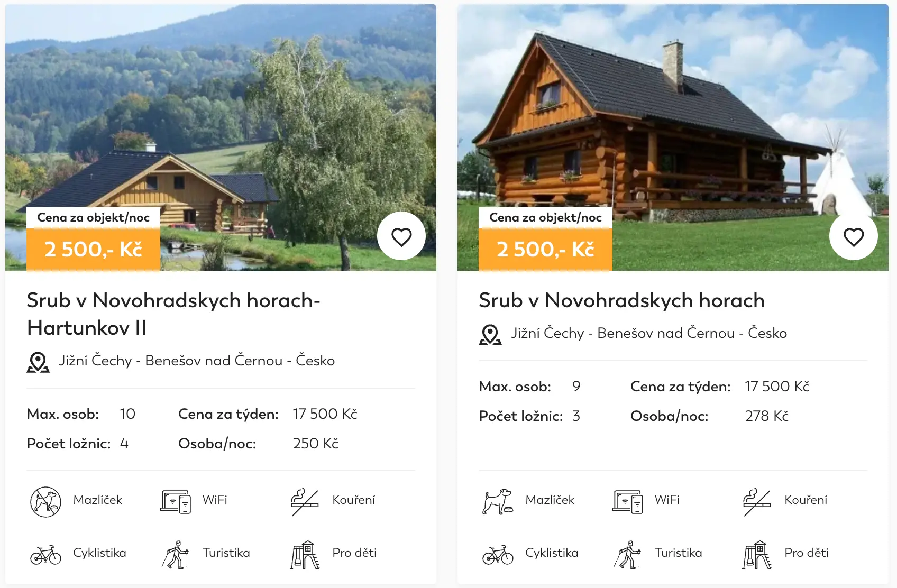Image resolution: width=897 pixels, height=588 pixels.
Task: Click hiker Turistika icon in right card
Action: click(x=627, y=555)
